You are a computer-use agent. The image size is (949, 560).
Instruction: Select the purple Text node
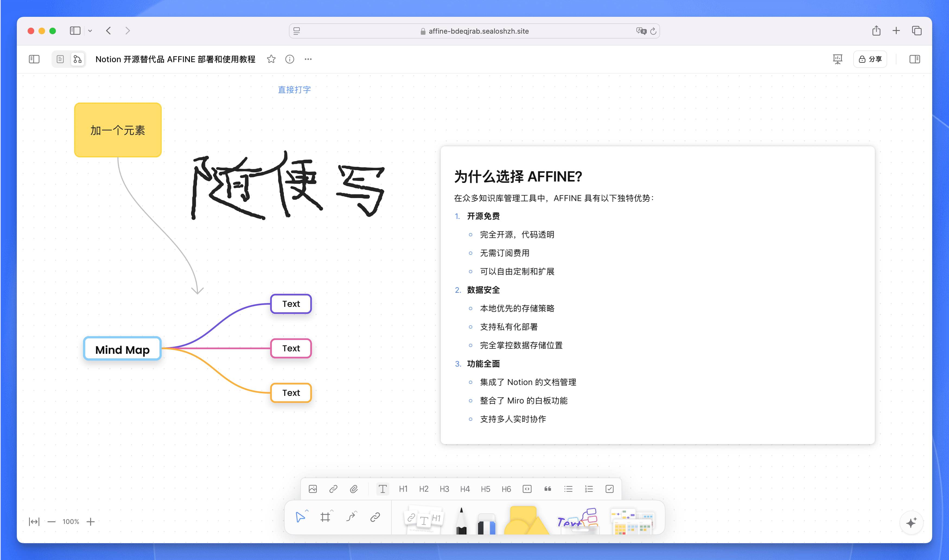pyautogui.click(x=291, y=304)
